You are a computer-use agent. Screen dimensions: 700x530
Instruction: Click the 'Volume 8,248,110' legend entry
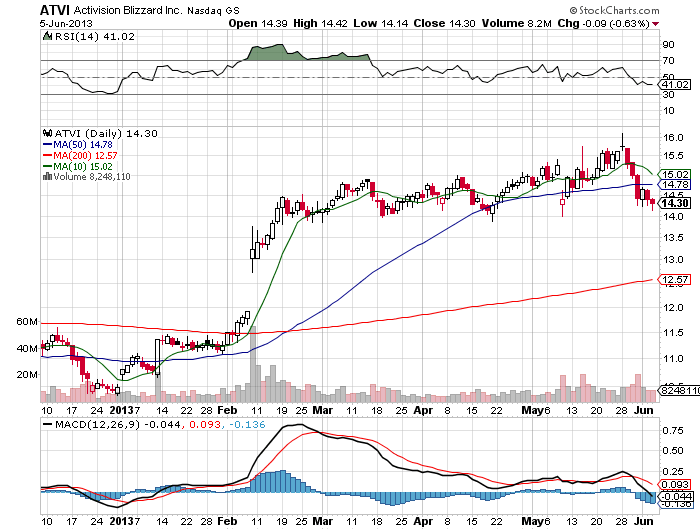[92, 177]
